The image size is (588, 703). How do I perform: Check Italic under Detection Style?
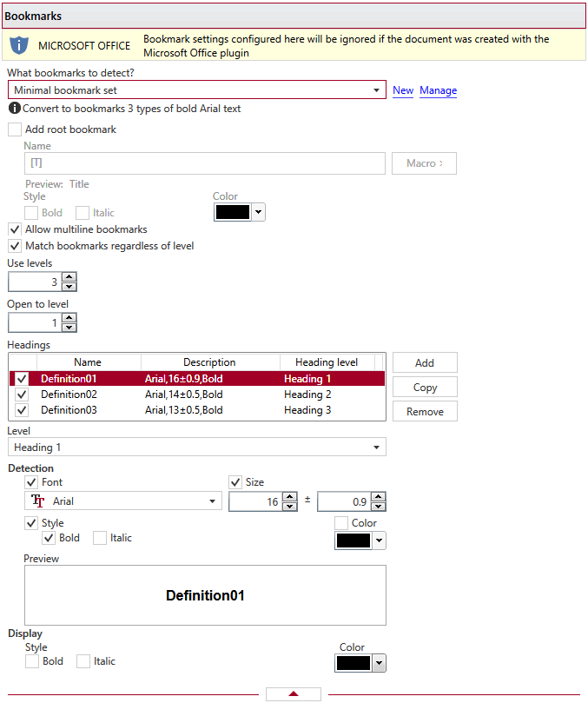pos(100,538)
